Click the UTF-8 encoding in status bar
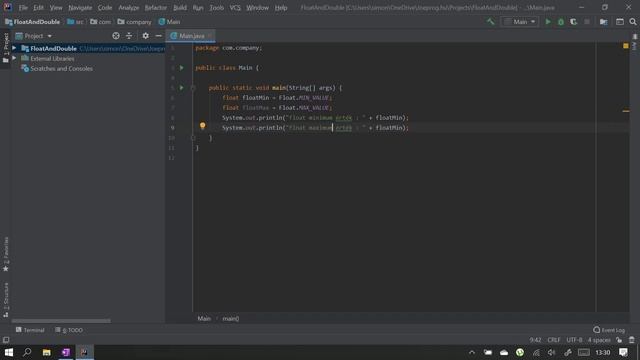Screen dimensions: 640x360 pos(574,340)
